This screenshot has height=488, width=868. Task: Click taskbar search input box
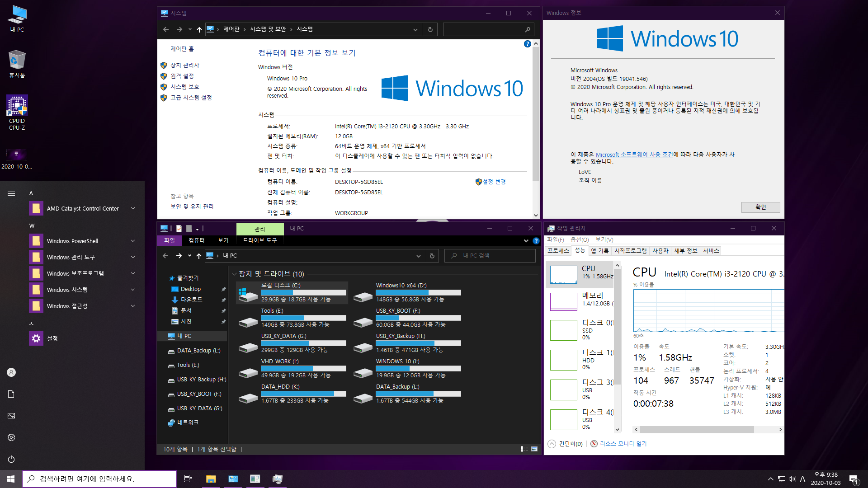99,479
